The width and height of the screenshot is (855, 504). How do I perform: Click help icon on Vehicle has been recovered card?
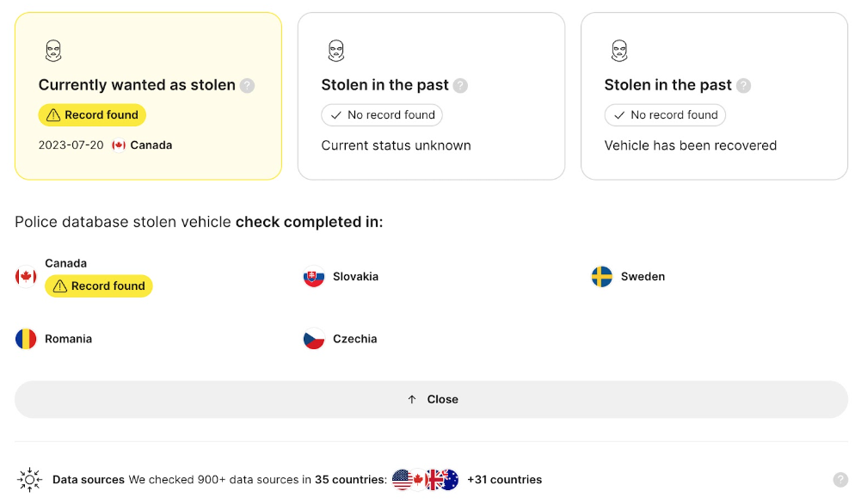(x=743, y=86)
